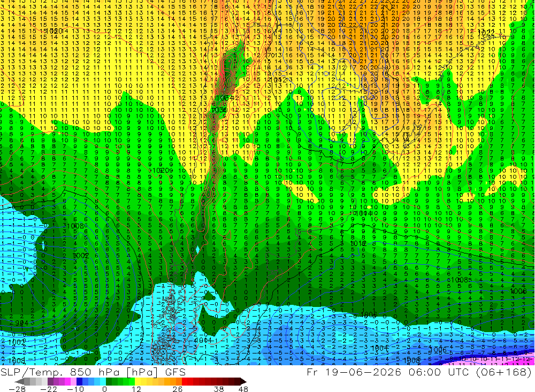535x392 pixels.
Task: Click the 12 label on the color scale
Action: [136, 389]
